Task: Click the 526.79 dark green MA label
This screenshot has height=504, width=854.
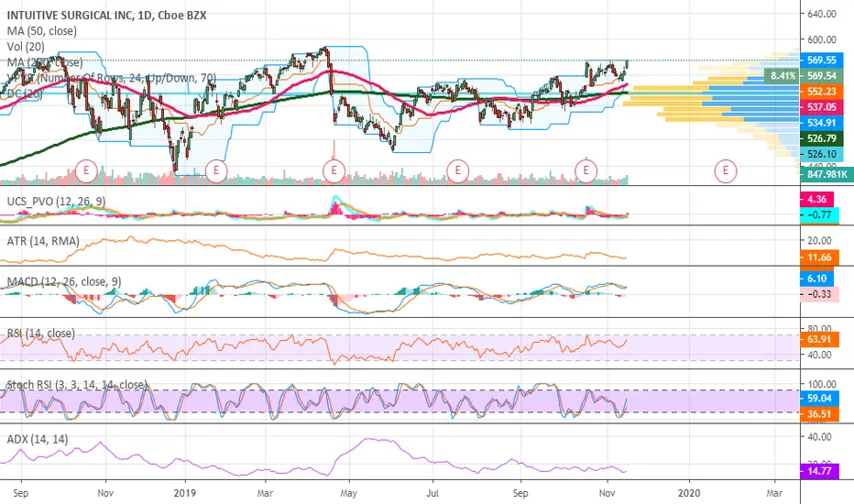Action: pos(821,139)
